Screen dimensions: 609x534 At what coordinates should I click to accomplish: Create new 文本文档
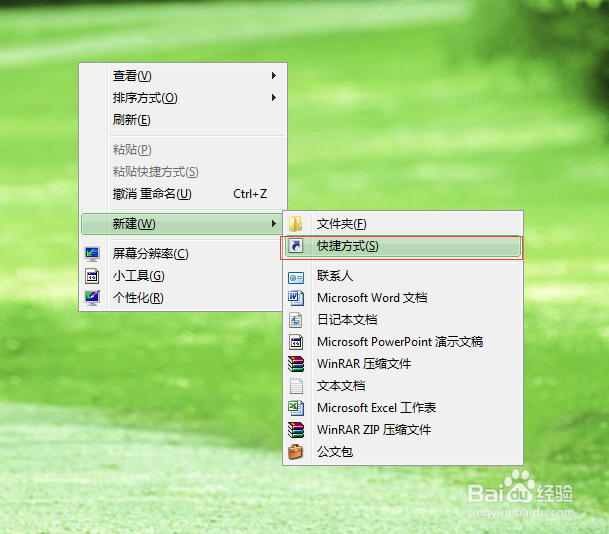click(403, 386)
